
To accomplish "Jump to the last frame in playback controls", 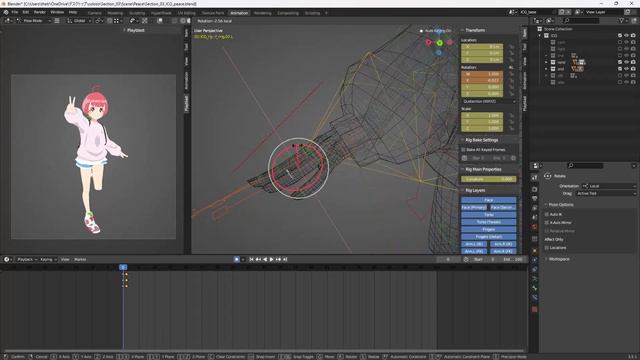I will tap(285, 259).
